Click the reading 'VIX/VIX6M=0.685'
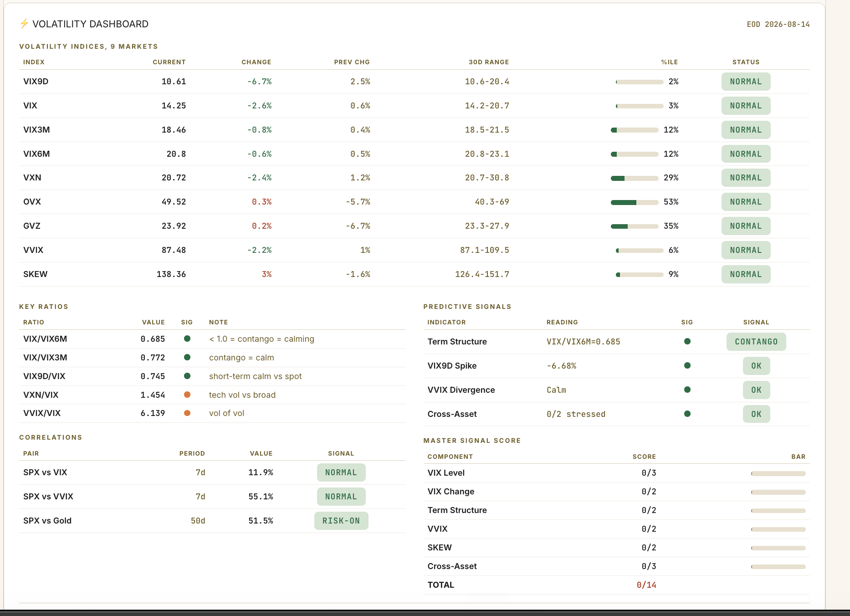850x616 pixels. (x=584, y=342)
